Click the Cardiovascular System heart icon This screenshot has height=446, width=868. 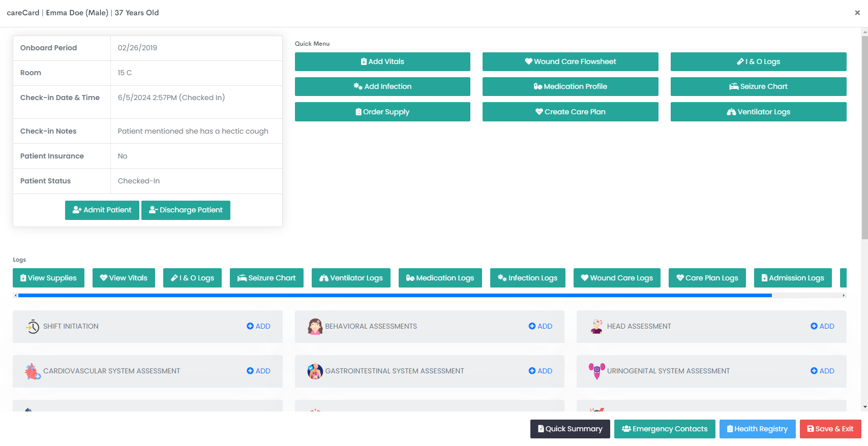coord(33,371)
